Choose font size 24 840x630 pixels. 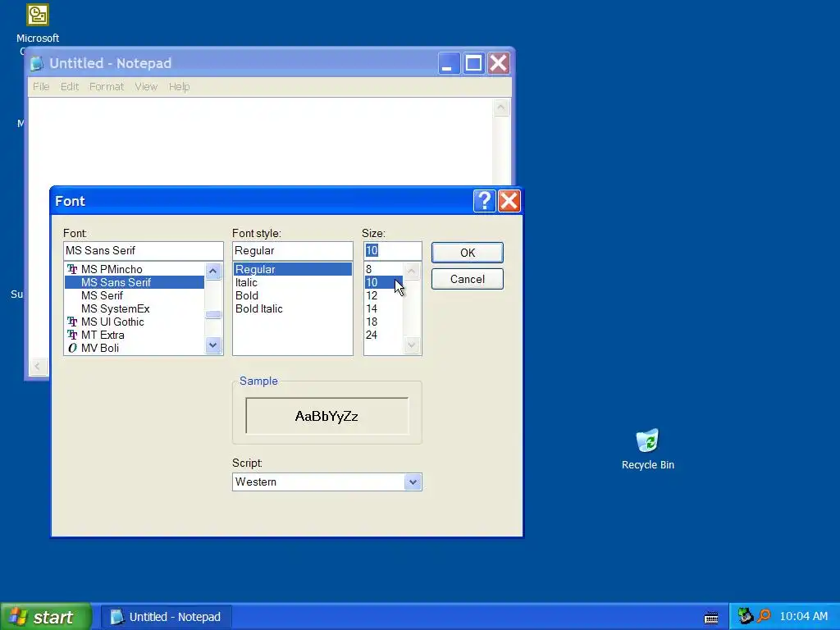pyautogui.click(x=384, y=335)
